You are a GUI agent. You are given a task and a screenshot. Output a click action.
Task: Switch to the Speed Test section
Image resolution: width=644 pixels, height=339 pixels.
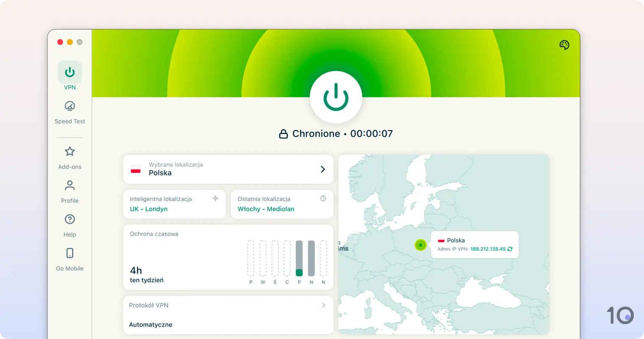coord(69,106)
